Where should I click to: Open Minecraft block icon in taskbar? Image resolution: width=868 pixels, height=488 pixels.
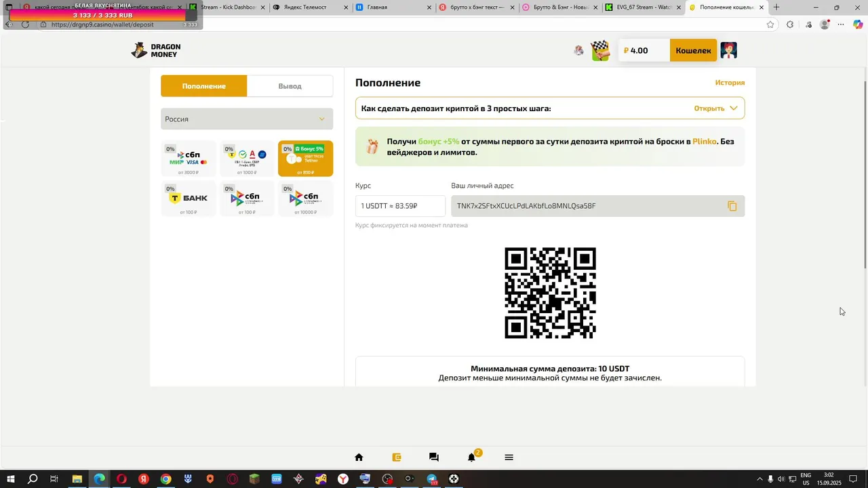click(x=254, y=479)
